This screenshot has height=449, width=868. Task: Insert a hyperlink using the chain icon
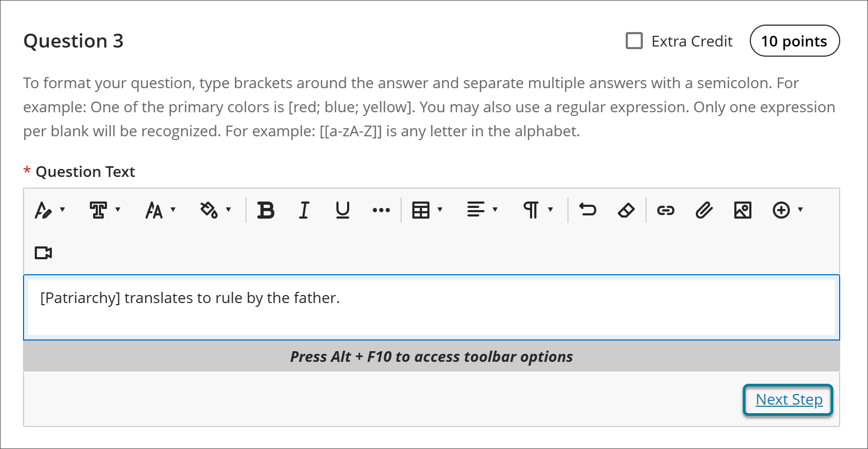point(666,210)
